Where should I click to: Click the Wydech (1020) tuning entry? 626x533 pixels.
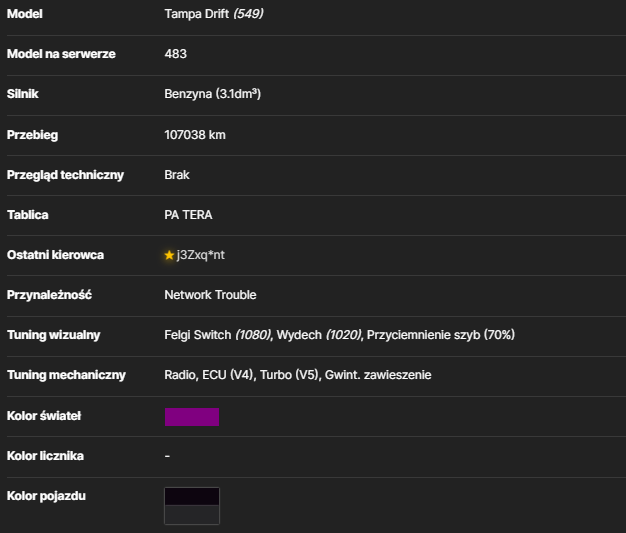point(319,335)
